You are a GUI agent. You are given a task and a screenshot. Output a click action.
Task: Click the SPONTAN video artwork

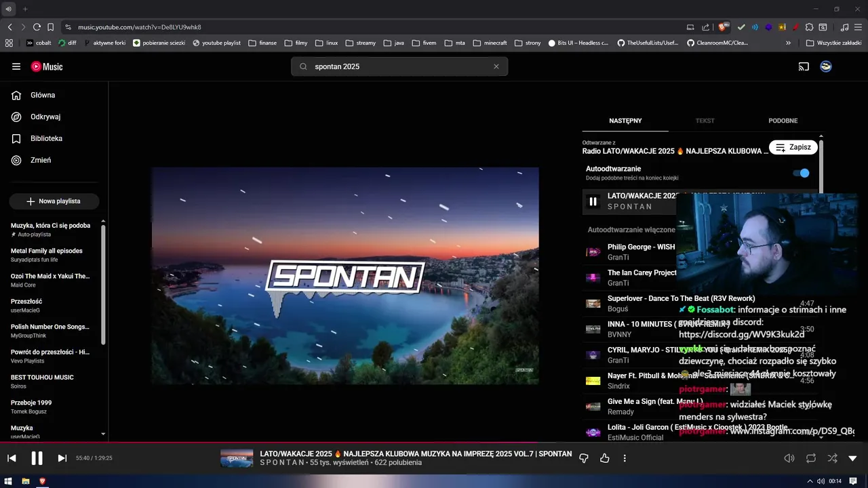(345, 276)
